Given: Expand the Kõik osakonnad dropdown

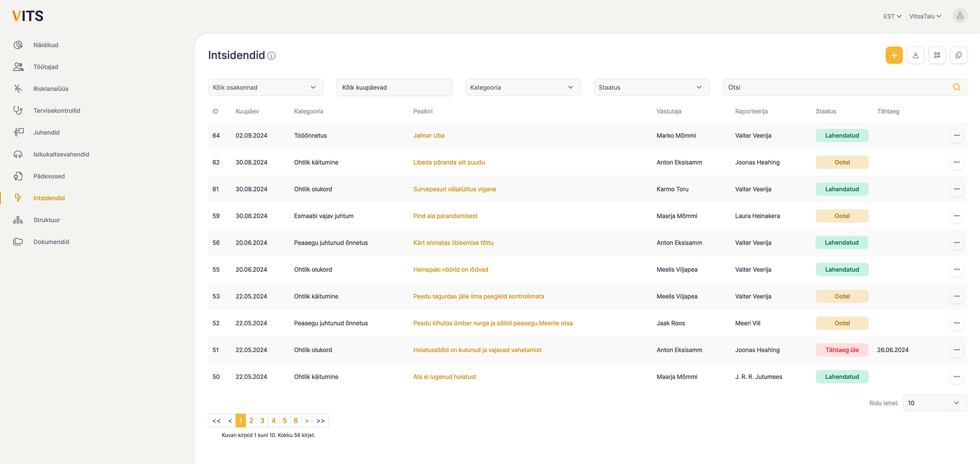Looking at the screenshot, I should [266, 88].
